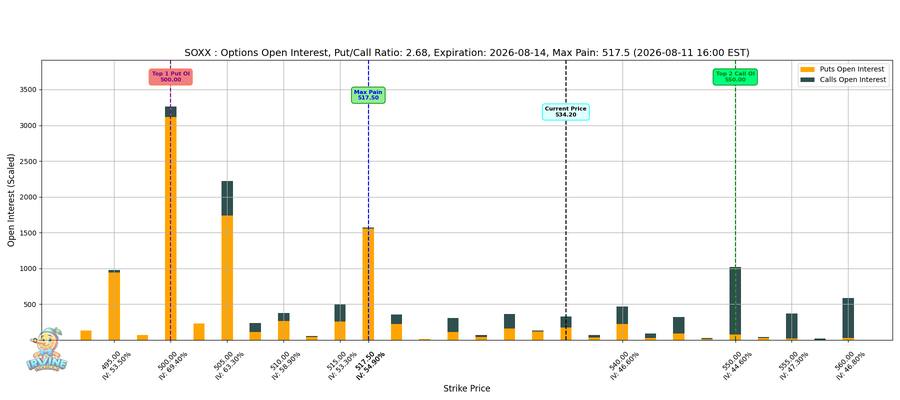This screenshot has width=900, height=400.
Task: Click the 3500 y-axis tick label
Action: [28, 90]
